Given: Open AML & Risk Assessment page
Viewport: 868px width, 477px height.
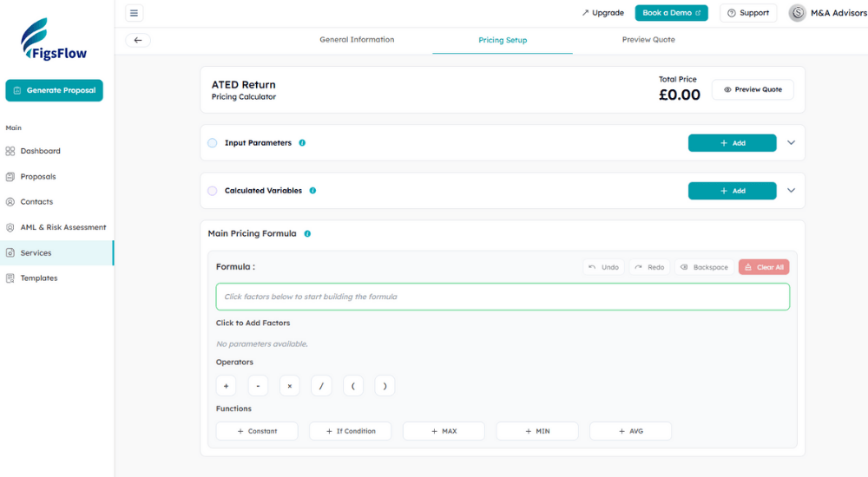Looking at the screenshot, I should [57, 227].
